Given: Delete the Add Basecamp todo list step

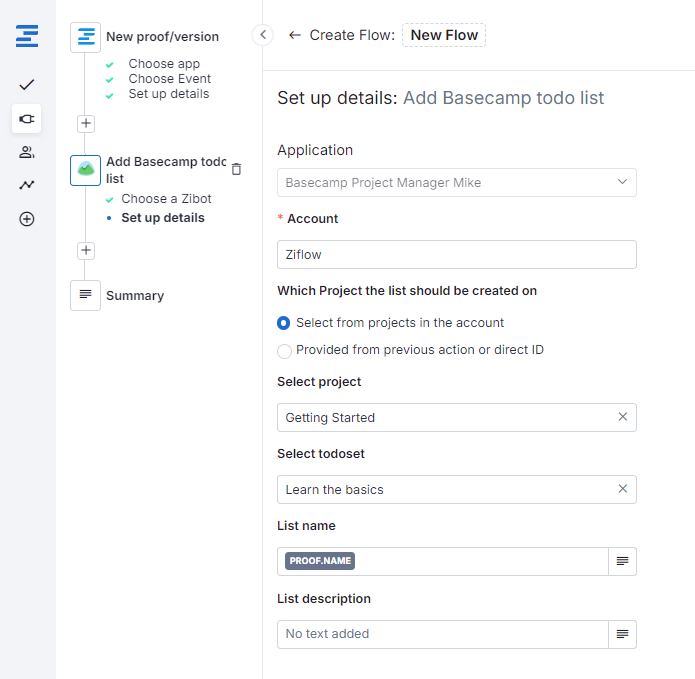Looking at the screenshot, I should tap(236, 169).
